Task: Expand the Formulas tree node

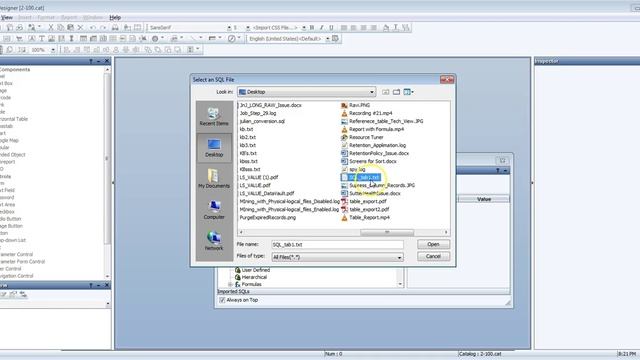Action: pyautogui.click(x=230, y=284)
